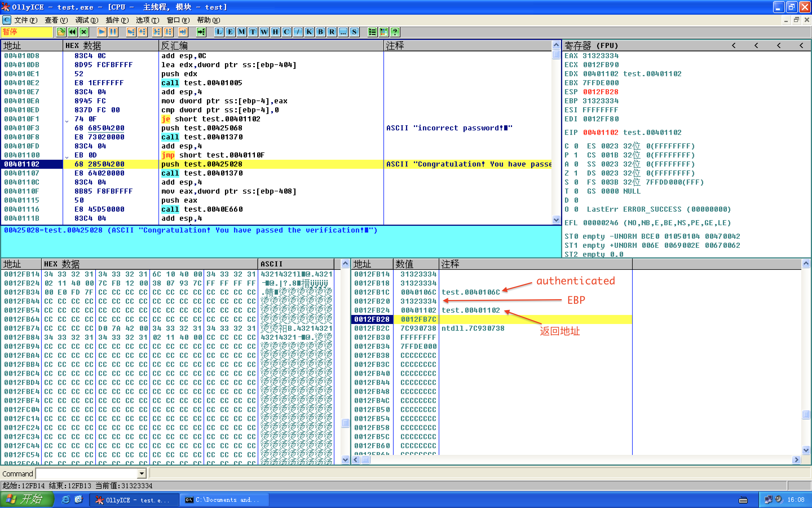This screenshot has width=812, height=508.
Task: Click the Command input field
Action: (x=87, y=474)
